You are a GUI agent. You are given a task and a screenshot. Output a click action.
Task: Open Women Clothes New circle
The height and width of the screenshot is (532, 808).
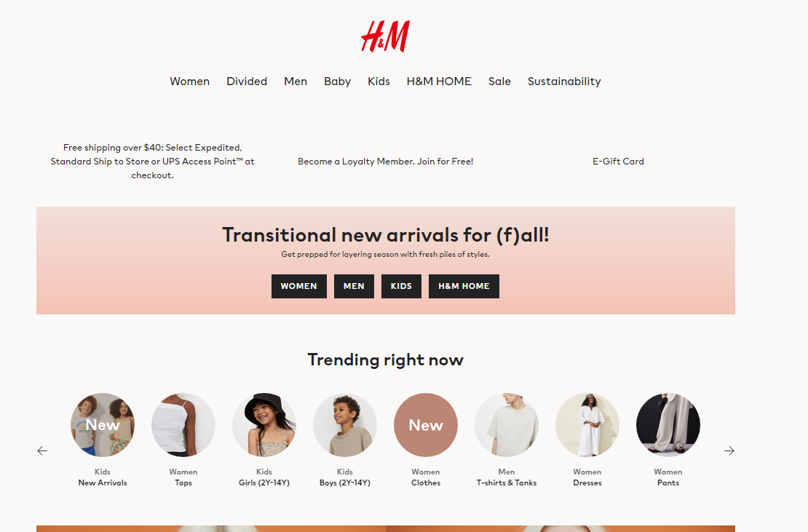tap(426, 425)
